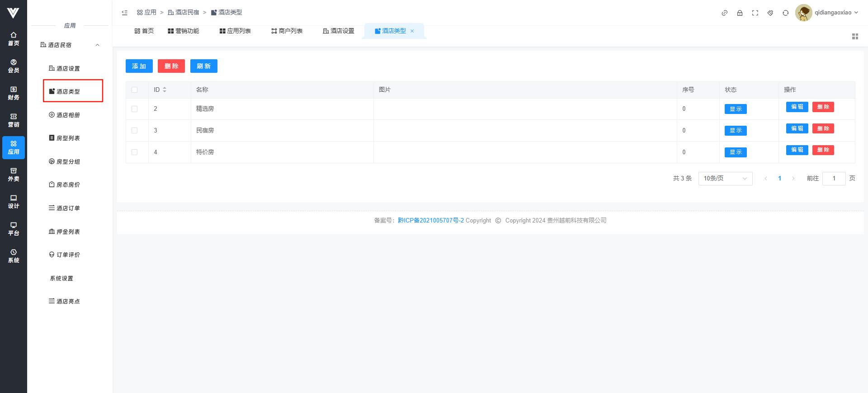Click the page number jump input field

[x=834, y=179]
